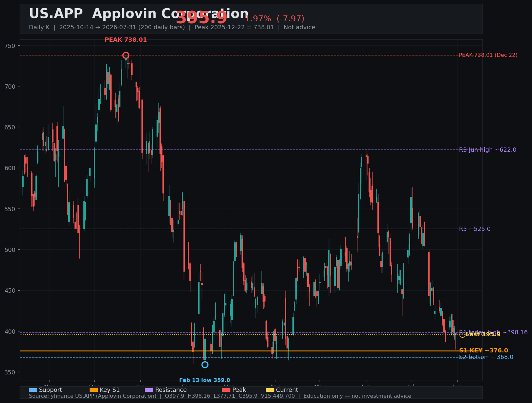Image resolution: width=532 pixels, height=403 pixels.
Task: Click the '-1.97% (-7.97)' price change text
Action: pos(273,19)
